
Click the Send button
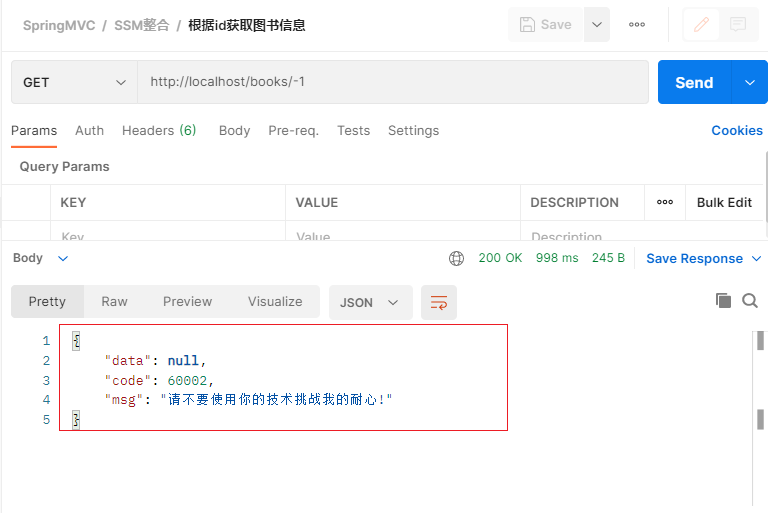(694, 82)
